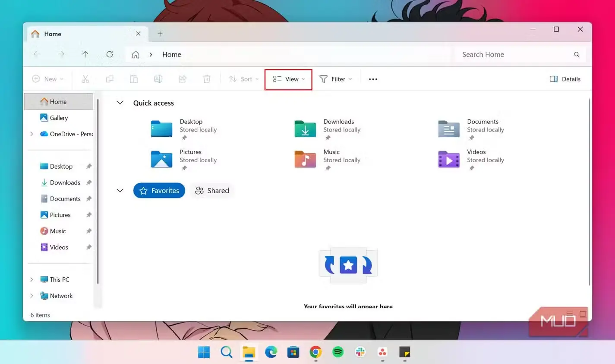The image size is (615, 364).
Task: Select the Favorites tab
Action: (x=159, y=191)
